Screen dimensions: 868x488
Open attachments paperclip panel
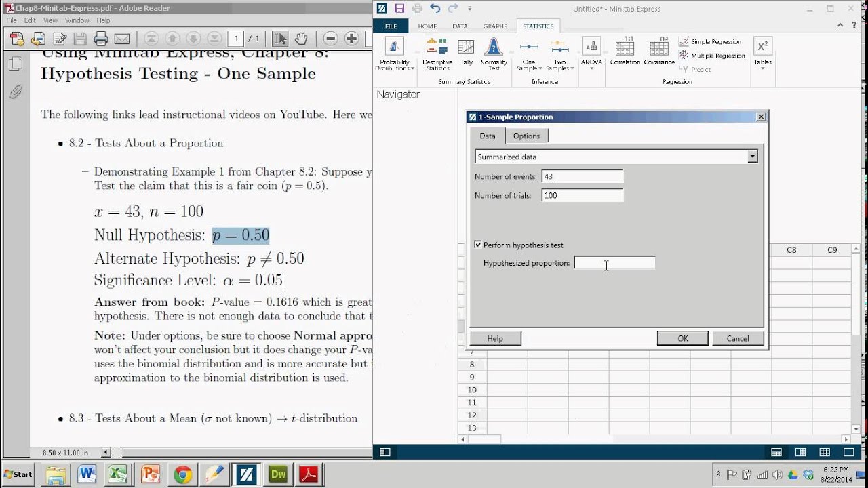(x=15, y=91)
